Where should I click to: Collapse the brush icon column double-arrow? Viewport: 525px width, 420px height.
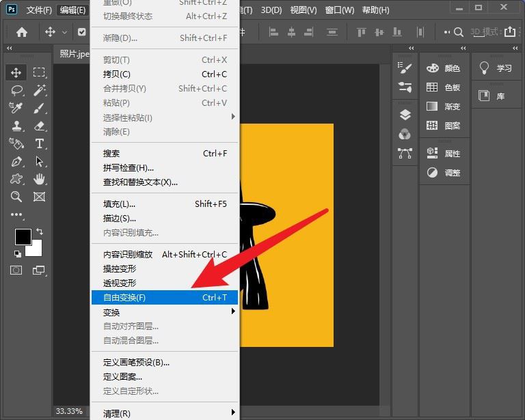[411, 48]
